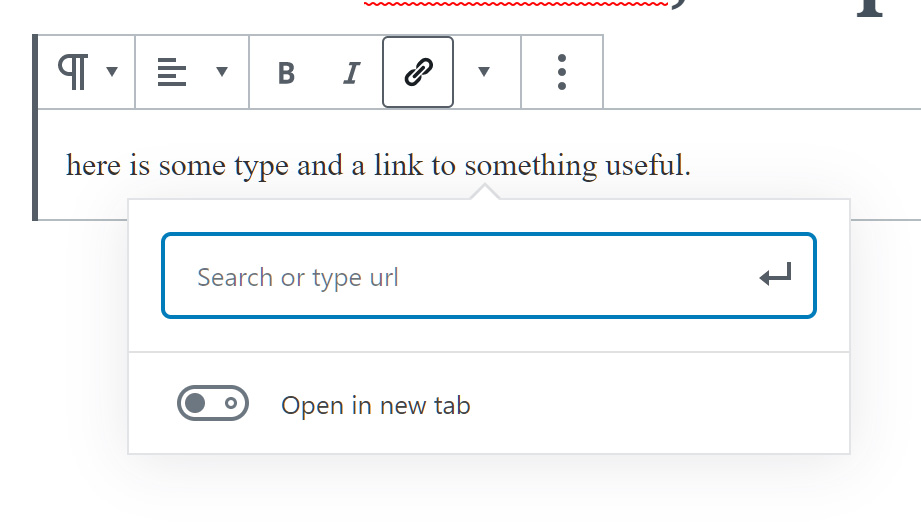Click the red-underlined title text above the toolbar

[515, 4]
